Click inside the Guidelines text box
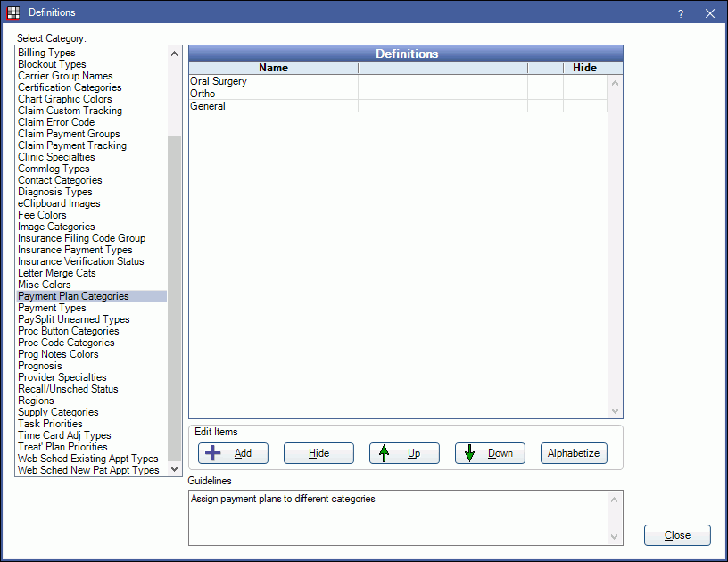Screen dimensions: 728x562 point(399,517)
